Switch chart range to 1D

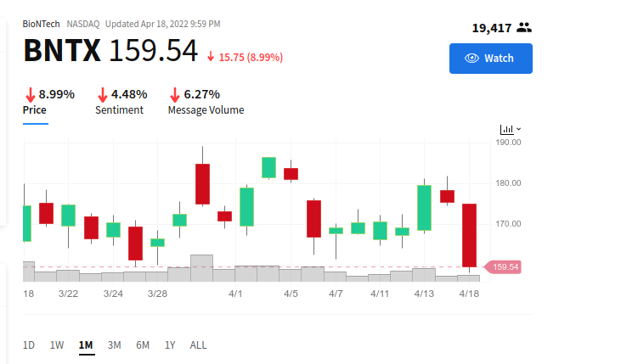(29, 345)
